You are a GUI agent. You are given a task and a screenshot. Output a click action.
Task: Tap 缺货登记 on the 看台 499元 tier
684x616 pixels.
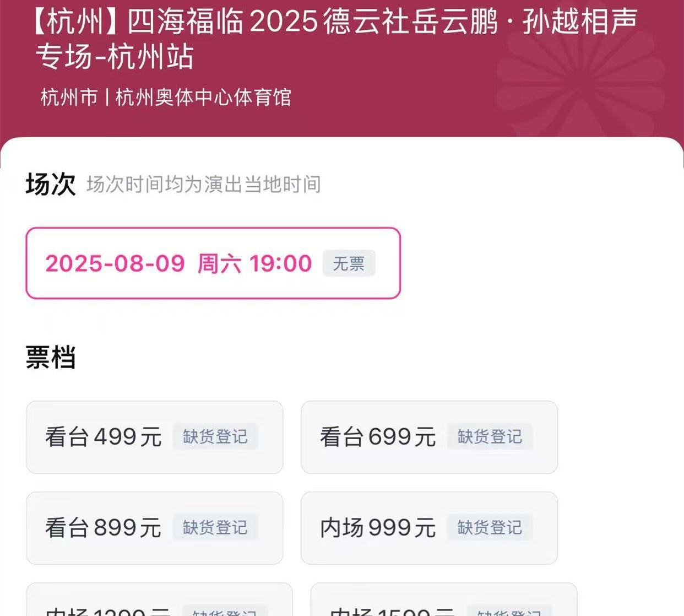coord(215,437)
